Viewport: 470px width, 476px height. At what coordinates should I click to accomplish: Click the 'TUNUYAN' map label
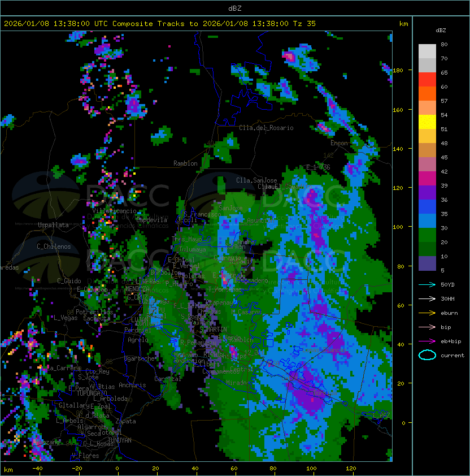point(120,440)
